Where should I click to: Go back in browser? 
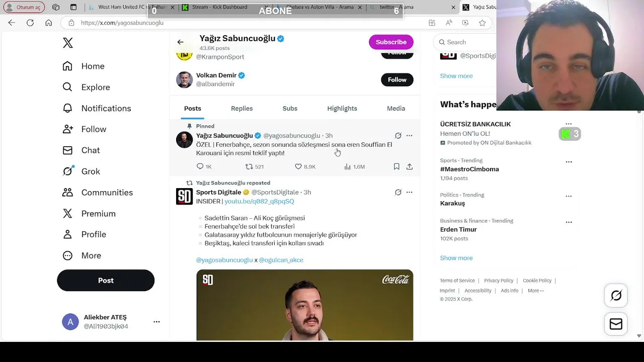tap(12, 23)
